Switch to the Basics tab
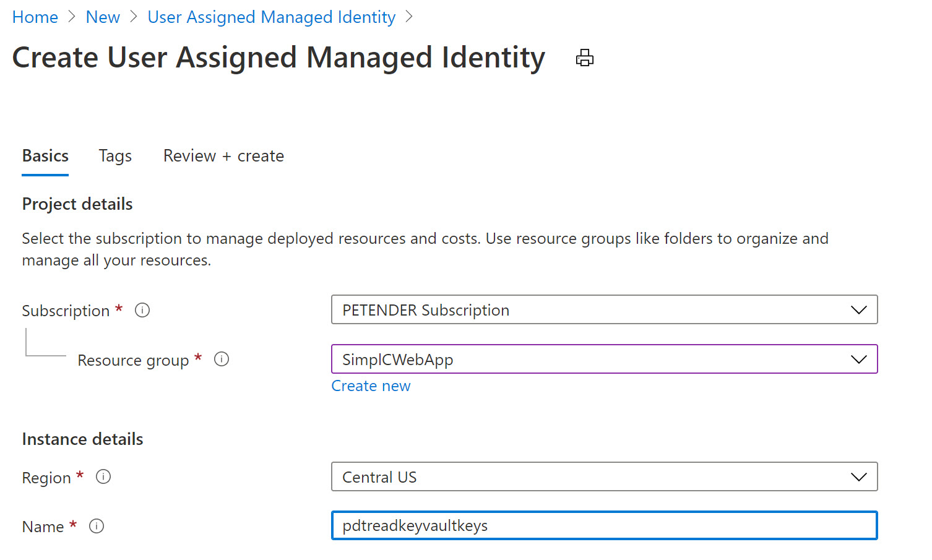Image resolution: width=932 pixels, height=560 pixels. (x=45, y=156)
